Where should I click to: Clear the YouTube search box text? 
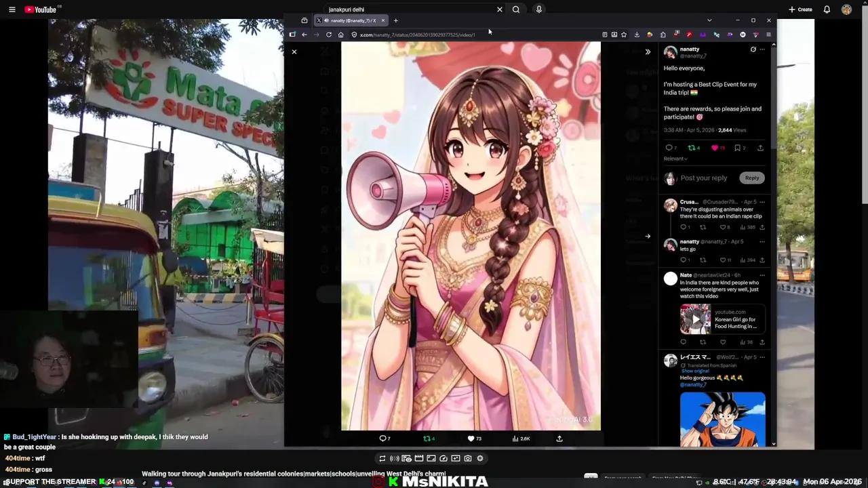tap(500, 9)
